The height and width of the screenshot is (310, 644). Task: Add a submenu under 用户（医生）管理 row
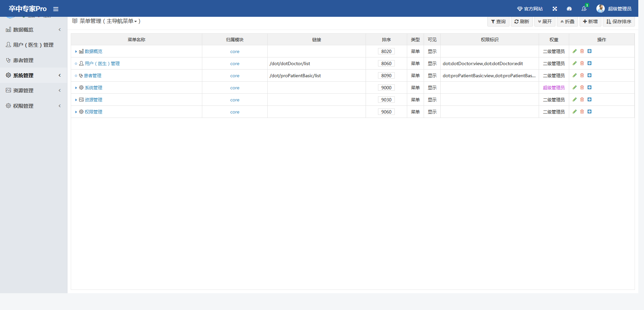(x=589, y=63)
